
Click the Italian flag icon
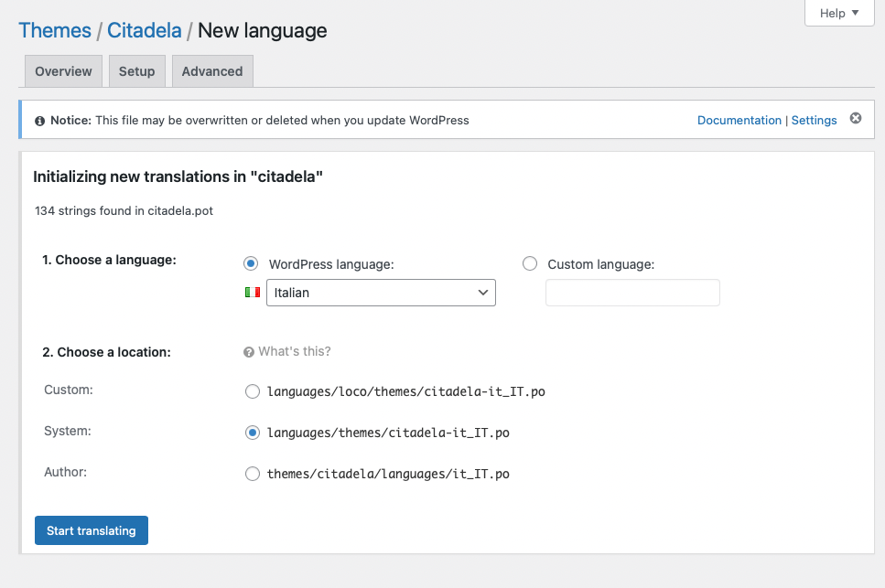click(x=253, y=292)
